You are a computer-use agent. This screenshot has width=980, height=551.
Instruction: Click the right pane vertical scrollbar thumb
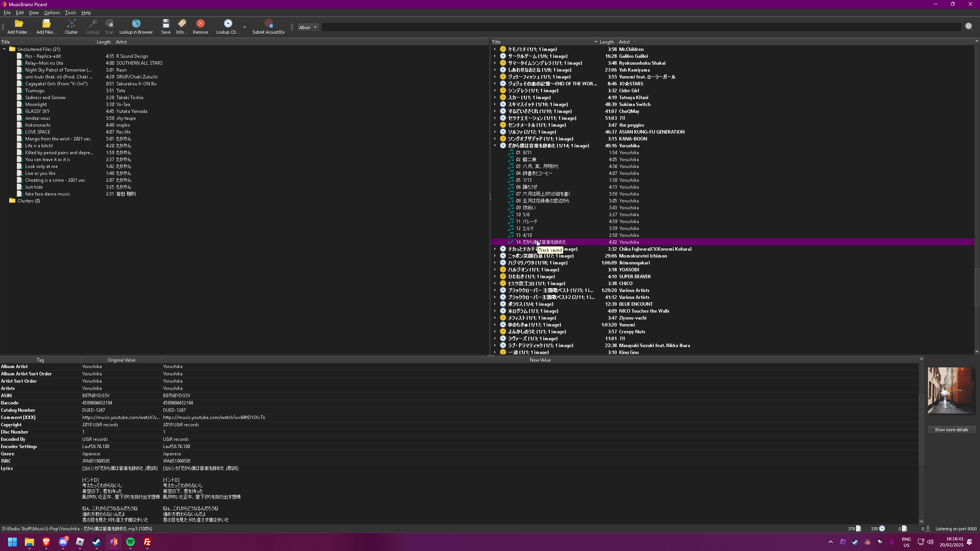pos(977,288)
